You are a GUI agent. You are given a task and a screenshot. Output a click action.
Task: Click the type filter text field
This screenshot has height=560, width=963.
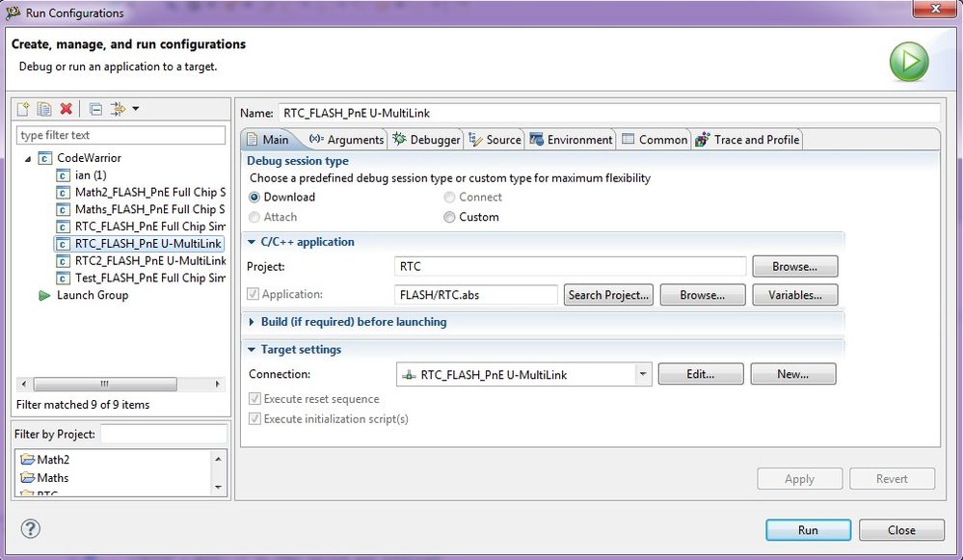coord(121,135)
